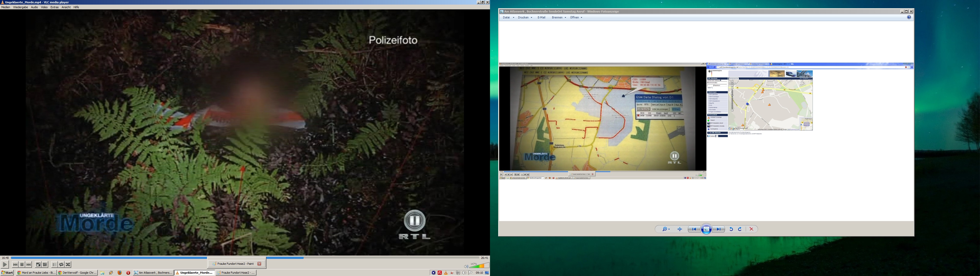
Task: Toggle VLC fullscreen mode icon
Action: [39, 264]
